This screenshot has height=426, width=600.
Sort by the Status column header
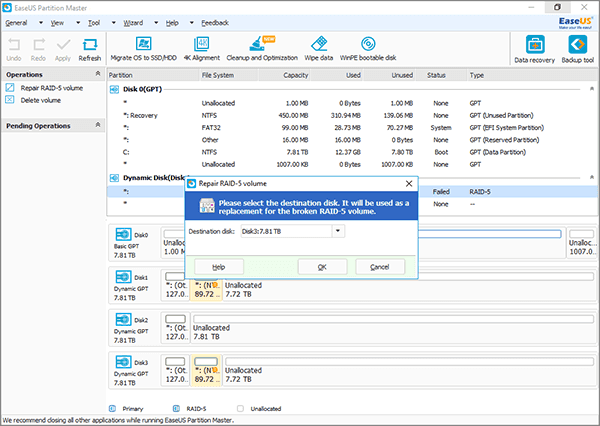(x=441, y=75)
